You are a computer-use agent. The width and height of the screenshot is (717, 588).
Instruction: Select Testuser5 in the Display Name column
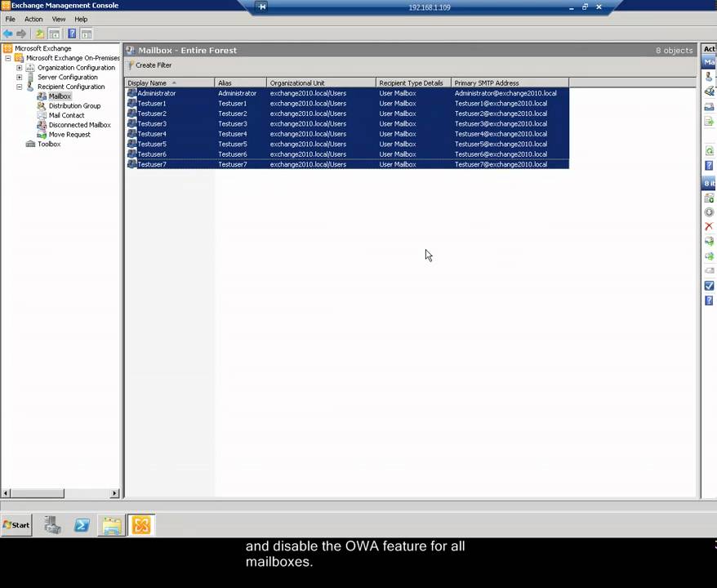click(x=152, y=144)
